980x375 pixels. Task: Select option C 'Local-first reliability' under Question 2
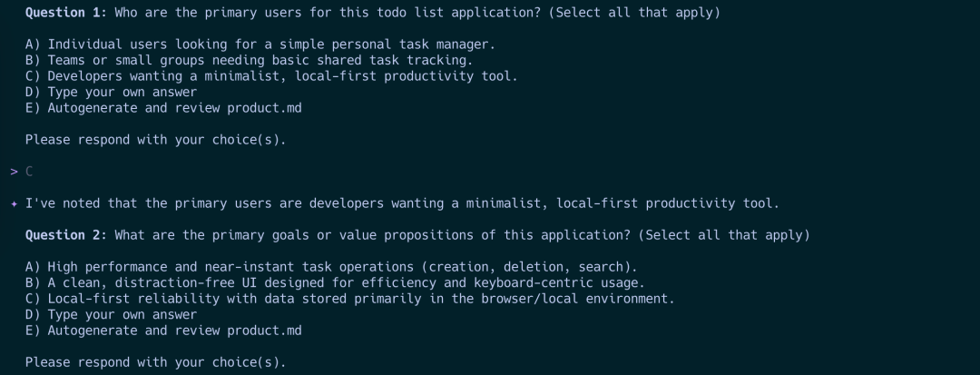click(x=349, y=299)
